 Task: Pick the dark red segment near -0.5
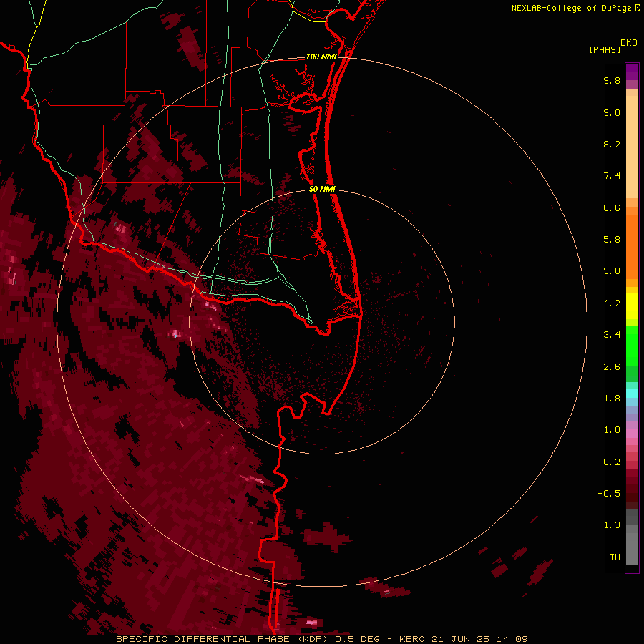point(632,493)
